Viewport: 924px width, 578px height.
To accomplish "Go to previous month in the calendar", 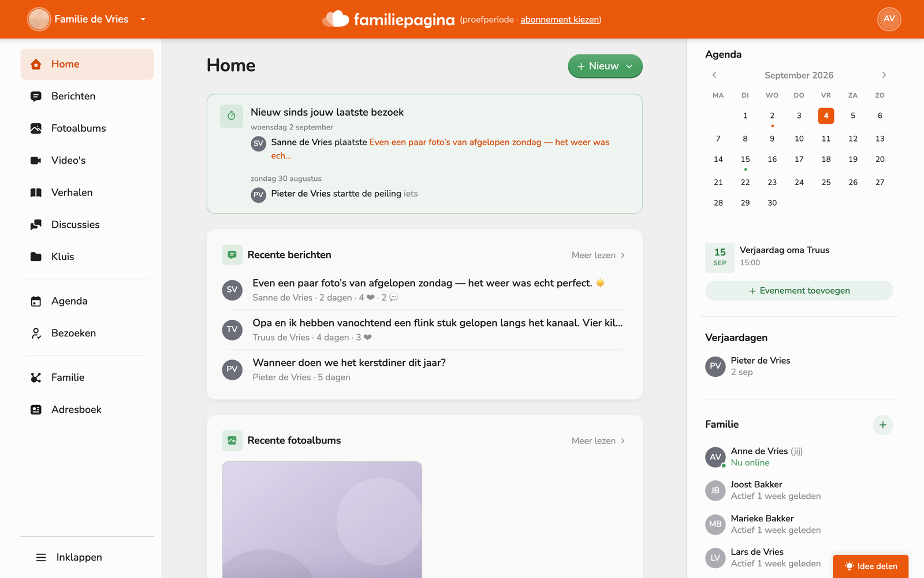I will pos(714,75).
